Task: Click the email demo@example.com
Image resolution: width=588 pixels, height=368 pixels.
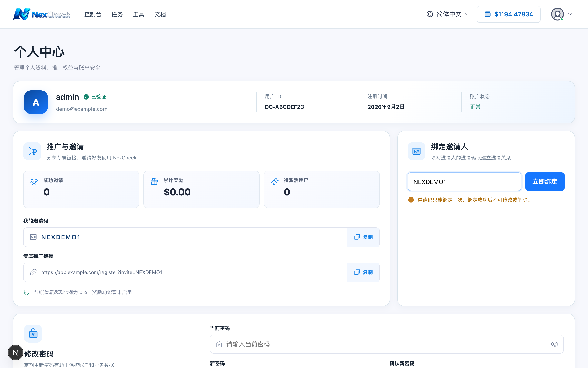Action: click(x=82, y=109)
